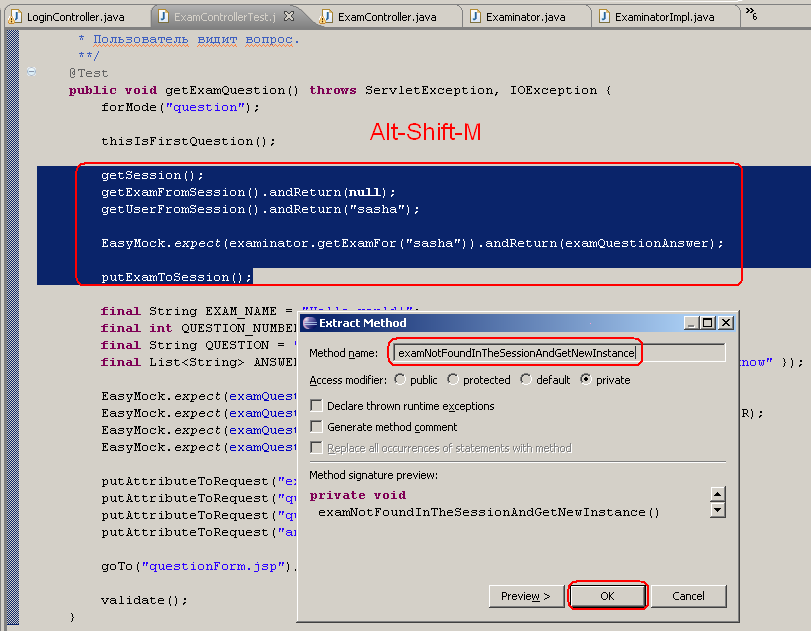This screenshot has width=811, height=631.
Task: Click the scroll-down arrow beside the signature preview
Action: pos(717,509)
